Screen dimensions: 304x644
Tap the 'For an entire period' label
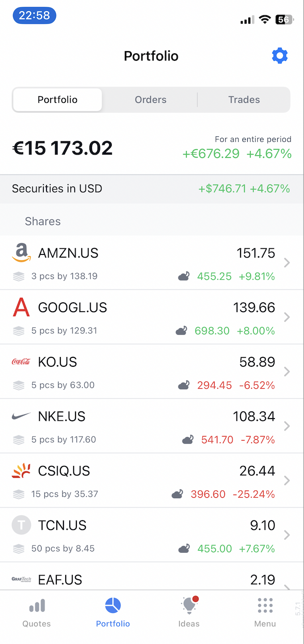point(253,140)
